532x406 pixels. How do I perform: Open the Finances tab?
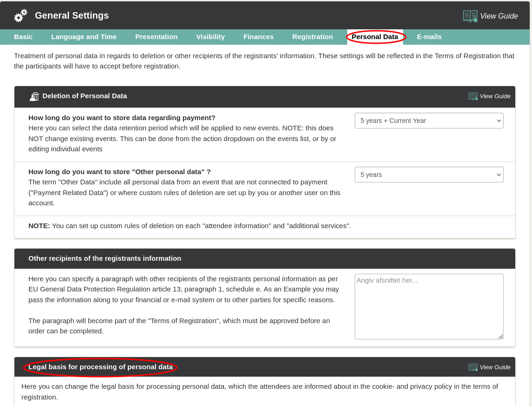tap(258, 37)
